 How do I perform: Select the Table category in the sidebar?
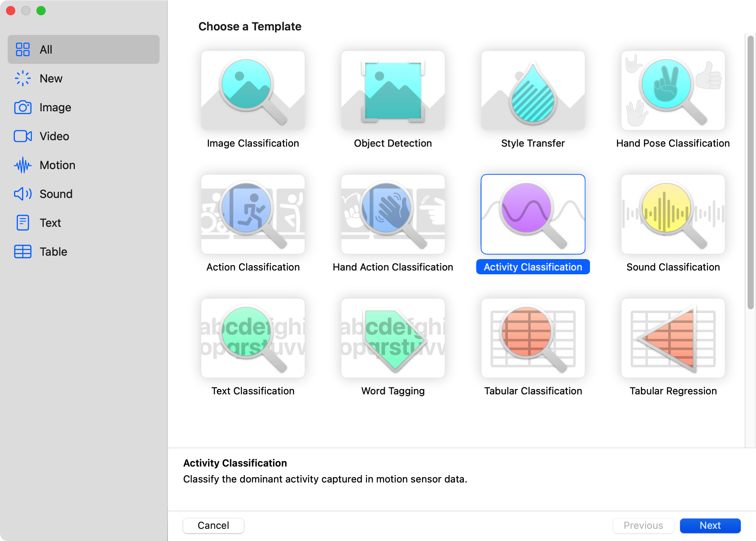click(x=53, y=252)
